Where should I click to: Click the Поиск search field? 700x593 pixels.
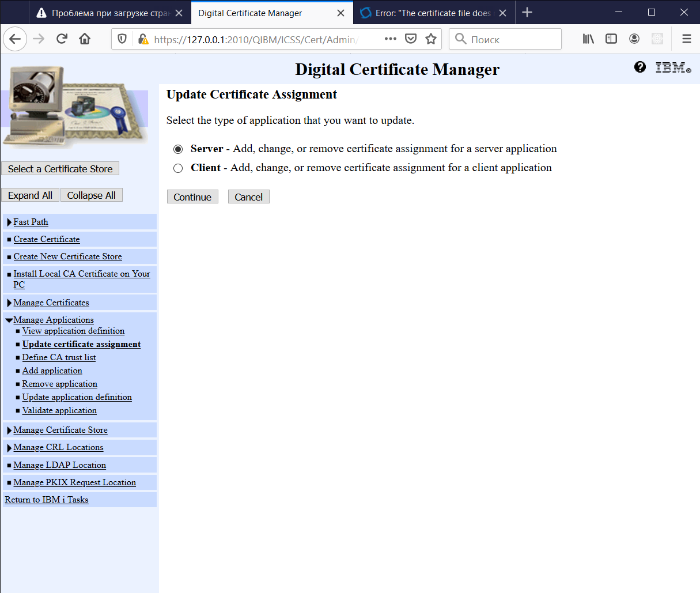tap(505, 39)
